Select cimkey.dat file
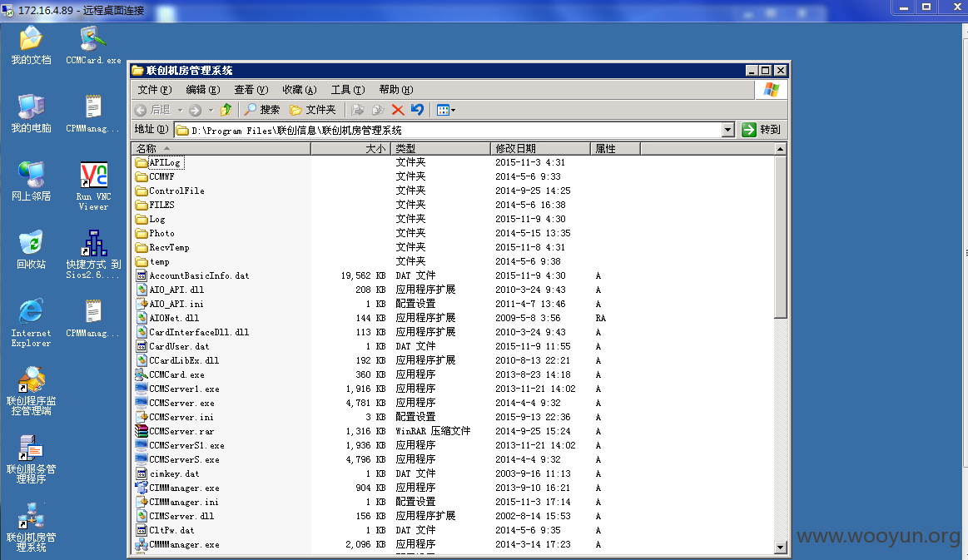968x560 pixels. pos(167,474)
